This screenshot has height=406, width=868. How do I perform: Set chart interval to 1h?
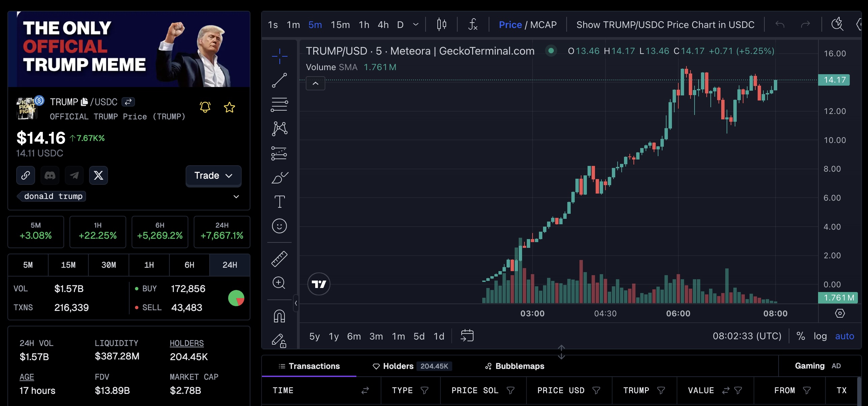coord(364,25)
